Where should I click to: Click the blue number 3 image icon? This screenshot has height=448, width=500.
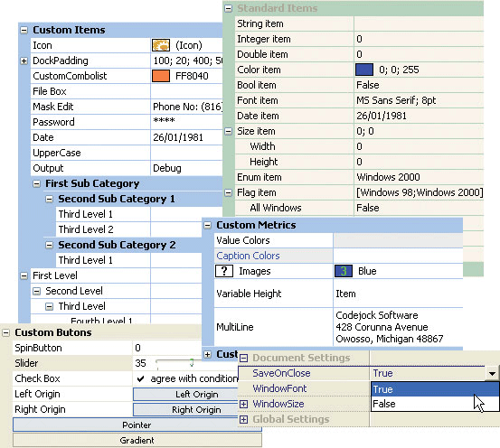[344, 271]
